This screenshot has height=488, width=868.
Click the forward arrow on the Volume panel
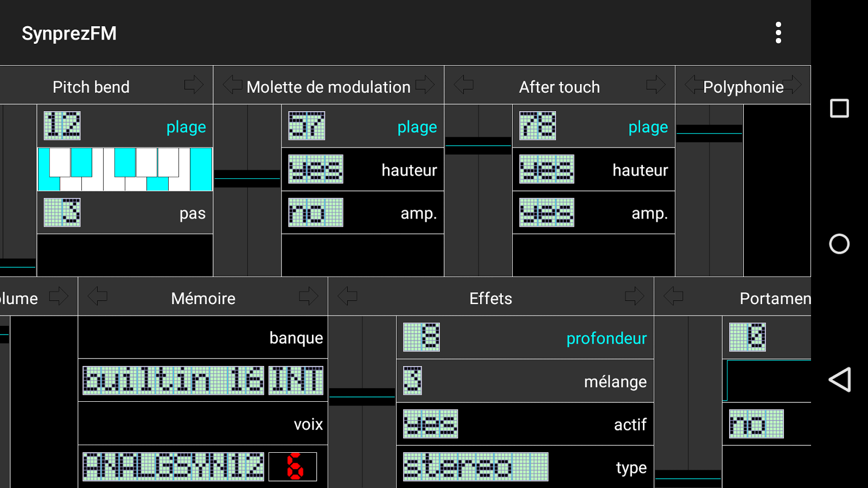[58, 296]
